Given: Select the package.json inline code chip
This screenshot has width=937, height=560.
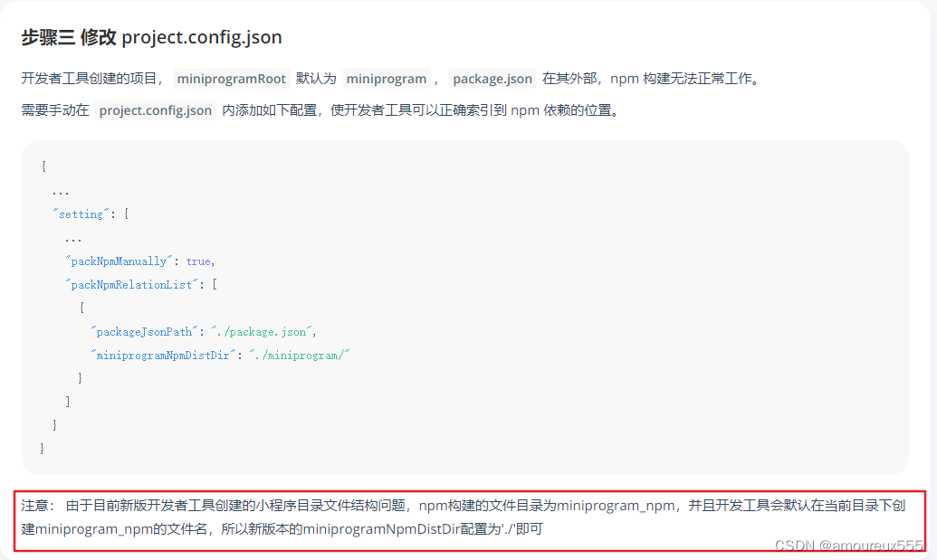Looking at the screenshot, I should click(492, 79).
